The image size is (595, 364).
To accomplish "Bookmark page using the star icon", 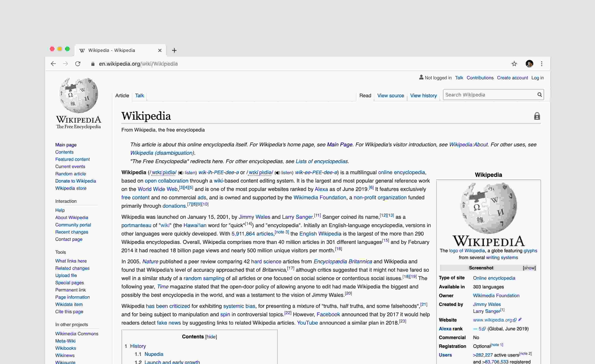I will tap(514, 64).
